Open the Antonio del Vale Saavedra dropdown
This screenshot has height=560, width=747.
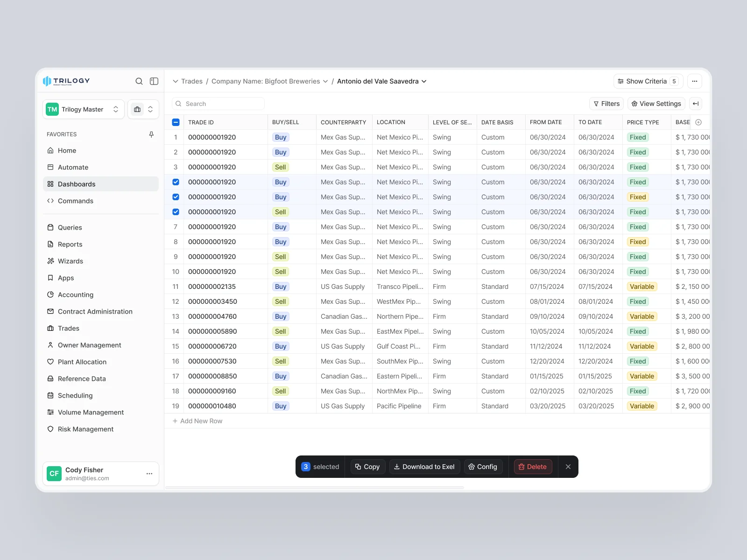(382, 81)
